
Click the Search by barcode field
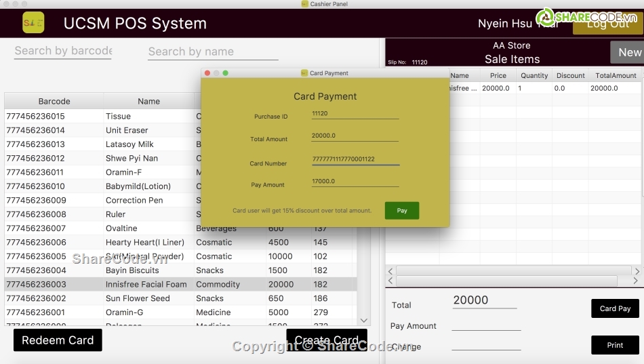tap(63, 51)
